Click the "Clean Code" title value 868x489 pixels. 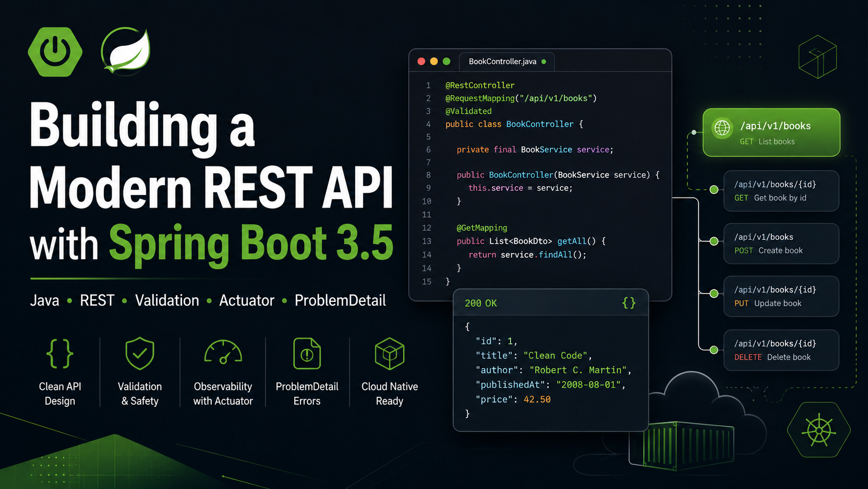coord(555,355)
